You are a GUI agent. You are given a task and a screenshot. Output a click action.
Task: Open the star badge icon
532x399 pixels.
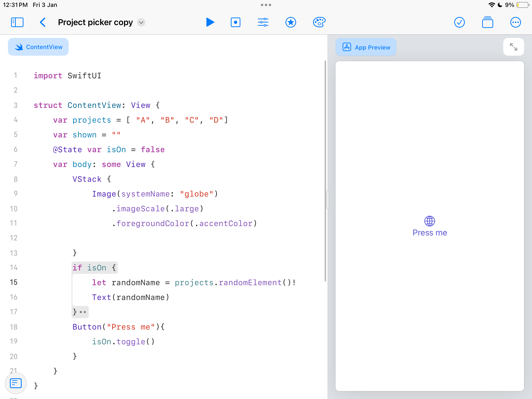(x=291, y=22)
